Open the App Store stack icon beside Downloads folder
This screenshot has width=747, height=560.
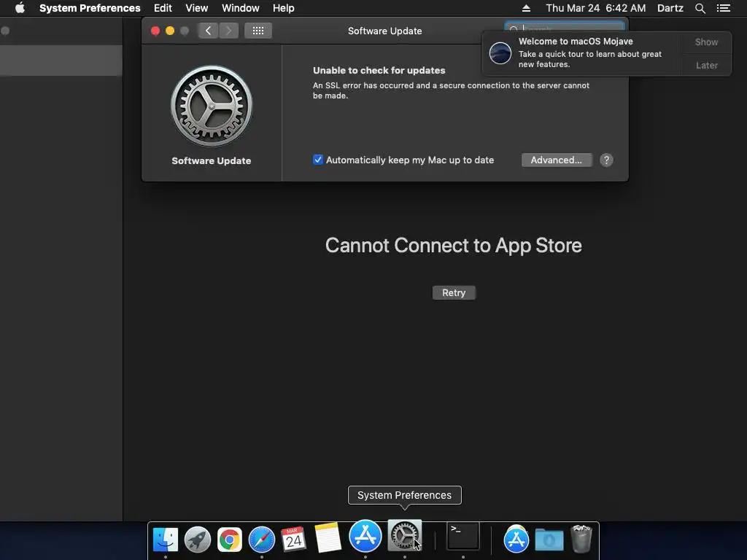516,540
